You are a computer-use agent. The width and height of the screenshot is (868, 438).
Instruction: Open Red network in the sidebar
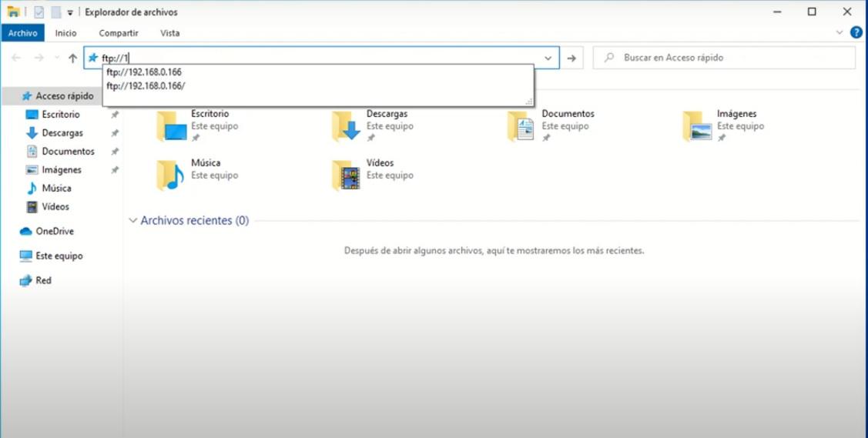point(42,280)
